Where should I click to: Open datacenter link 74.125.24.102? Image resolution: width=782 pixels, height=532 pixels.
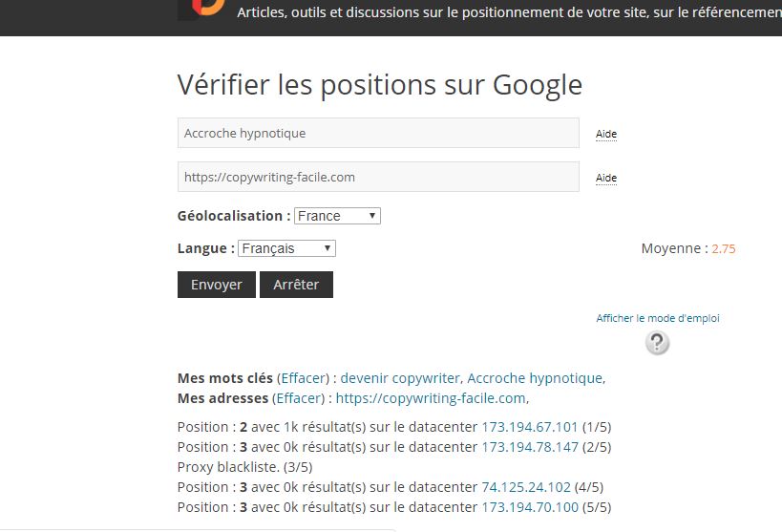(526, 487)
